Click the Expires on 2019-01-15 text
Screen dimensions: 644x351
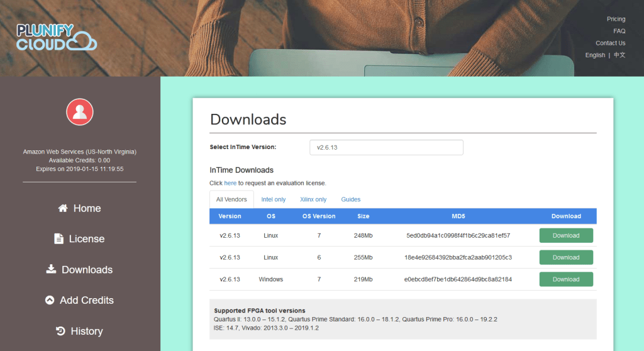tap(79, 169)
